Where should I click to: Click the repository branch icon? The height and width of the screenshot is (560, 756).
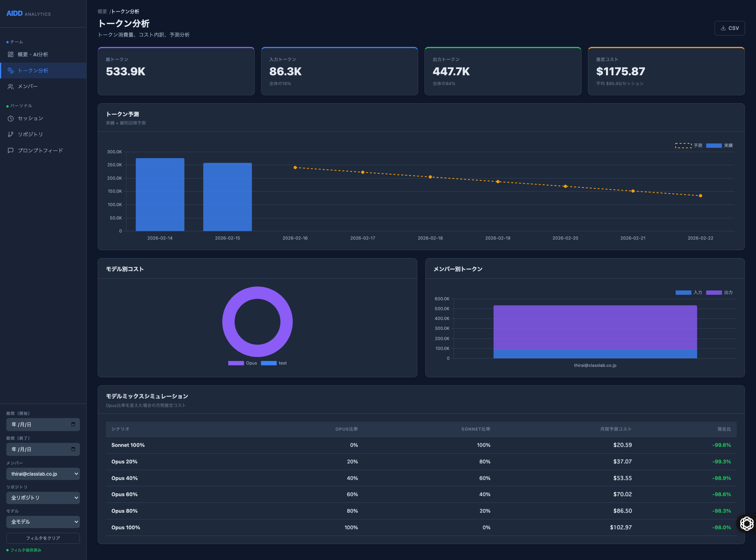11,134
